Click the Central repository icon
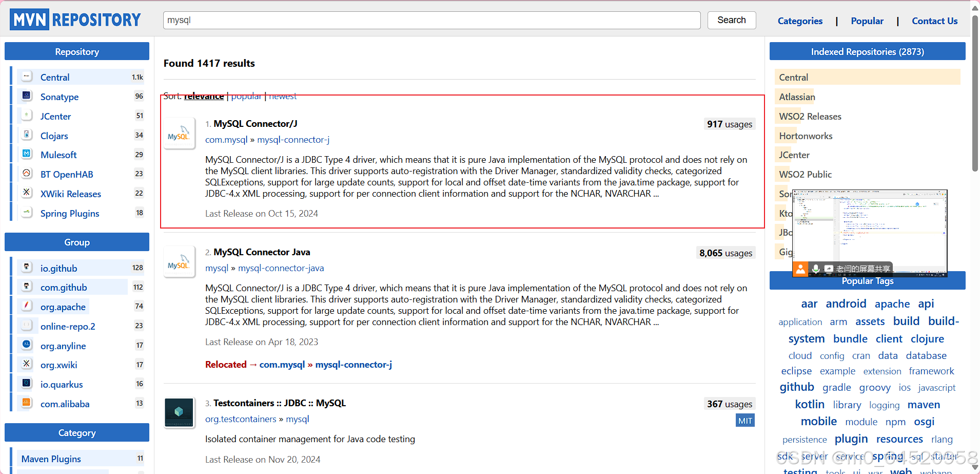 point(27,77)
